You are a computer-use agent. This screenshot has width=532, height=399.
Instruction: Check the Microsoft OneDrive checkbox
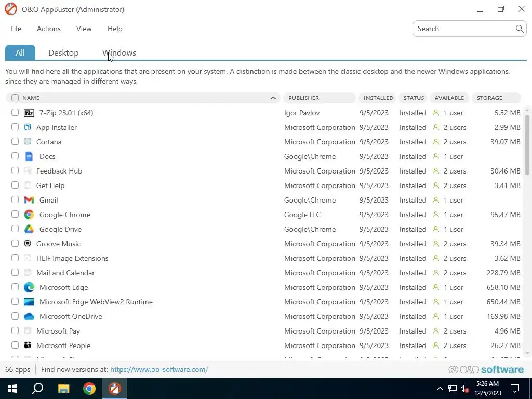(15, 316)
